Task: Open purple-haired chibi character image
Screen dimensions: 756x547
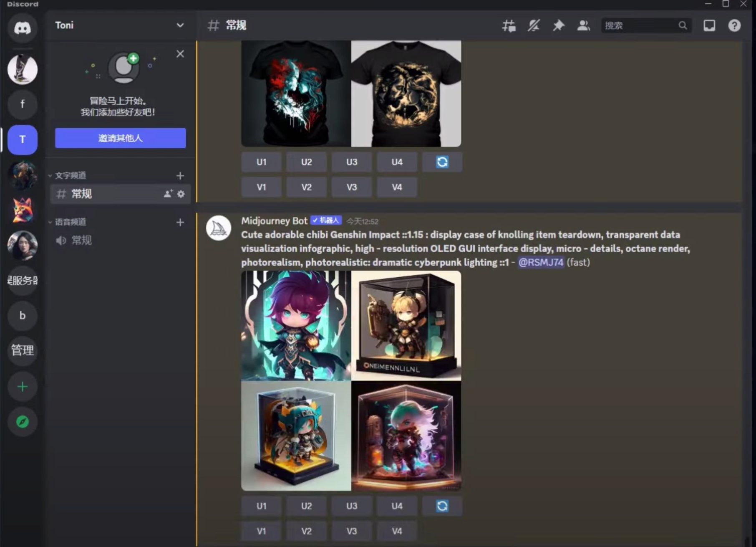Action: [x=296, y=326]
